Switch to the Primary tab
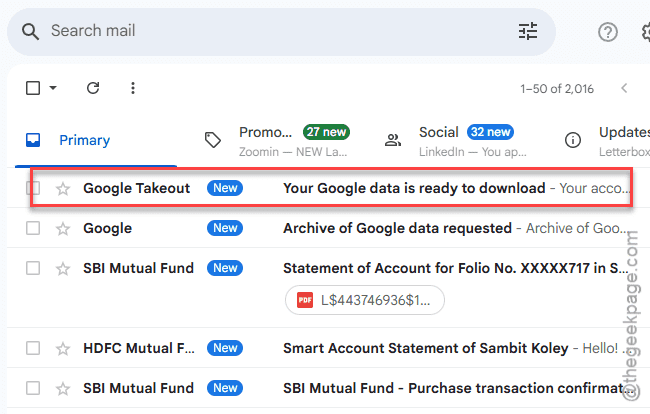Image resolution: width=650 pixels, height=414 pixels. click(96, 140)
